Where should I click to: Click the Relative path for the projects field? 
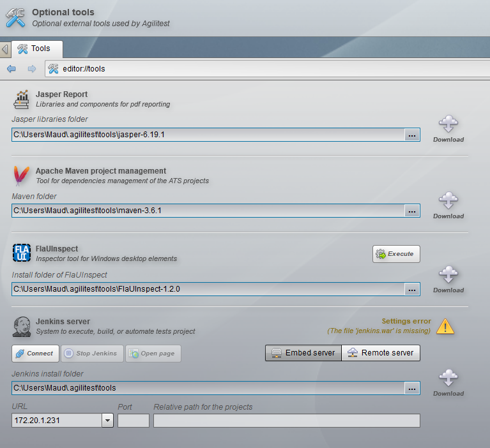(x=287, y=421)
